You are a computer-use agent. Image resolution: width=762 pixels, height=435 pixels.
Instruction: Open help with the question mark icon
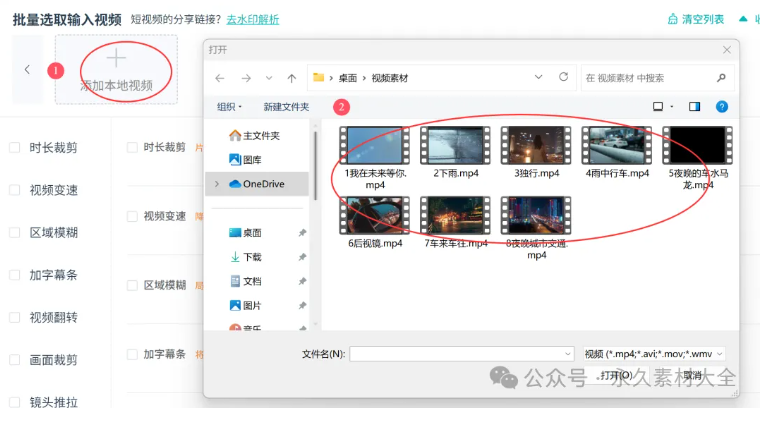coord(722,106)
